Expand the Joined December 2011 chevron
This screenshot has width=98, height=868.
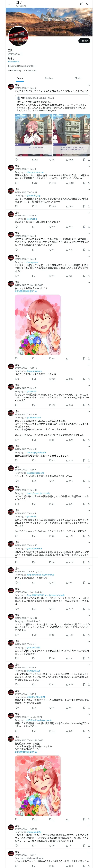point(35,66)
